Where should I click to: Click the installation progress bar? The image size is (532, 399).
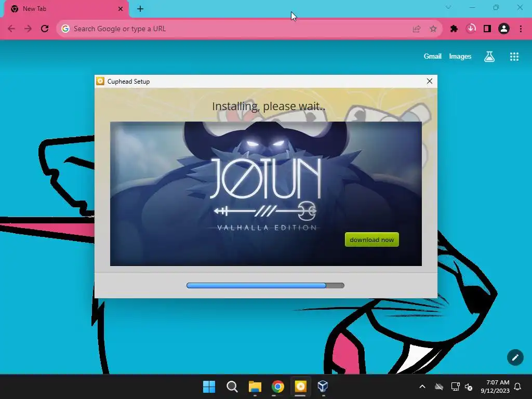click(265, 286)
